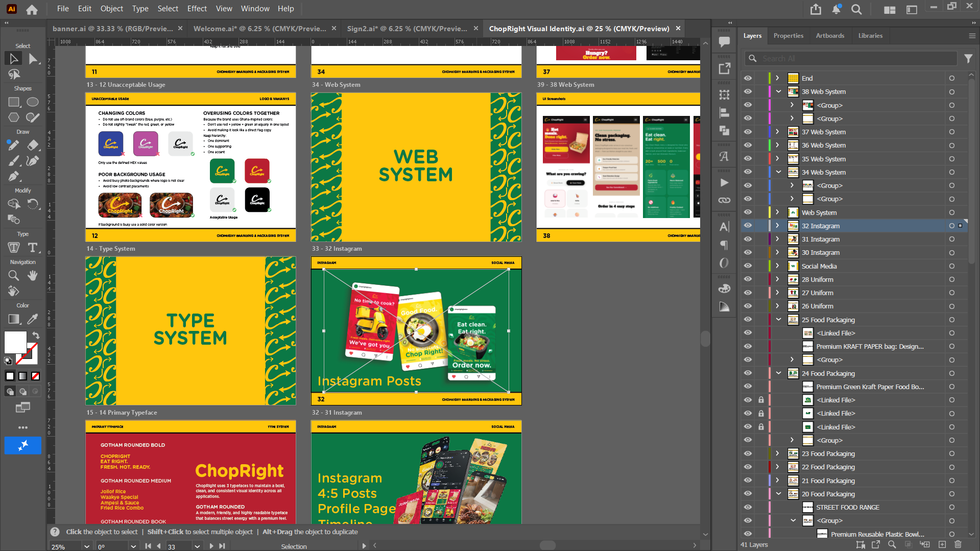Viewport: 980px width, 551px height.
Task: Open the Share document icon
Action: click(x=816, y=9)
